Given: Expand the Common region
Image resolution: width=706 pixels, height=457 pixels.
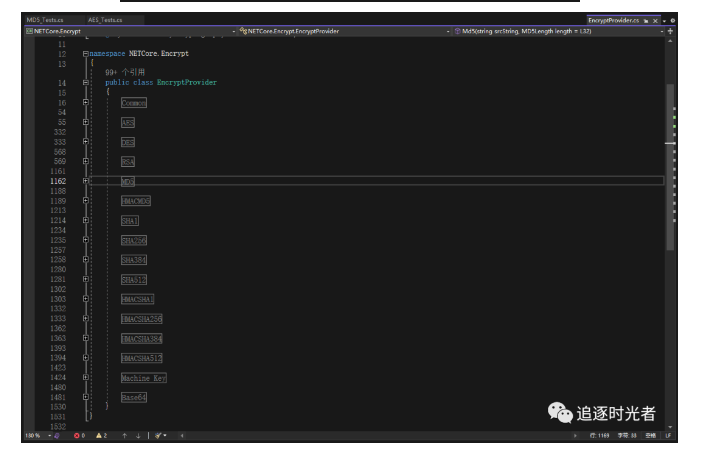Looking at the screenshot, I should pyautogui.click(x=86, y=102).
